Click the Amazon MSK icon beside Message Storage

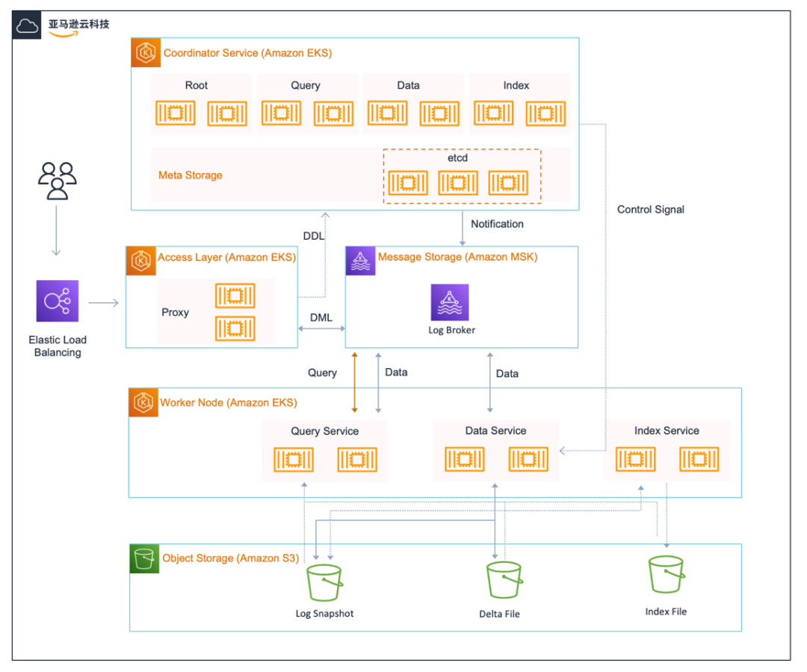(x=360, y=261)
